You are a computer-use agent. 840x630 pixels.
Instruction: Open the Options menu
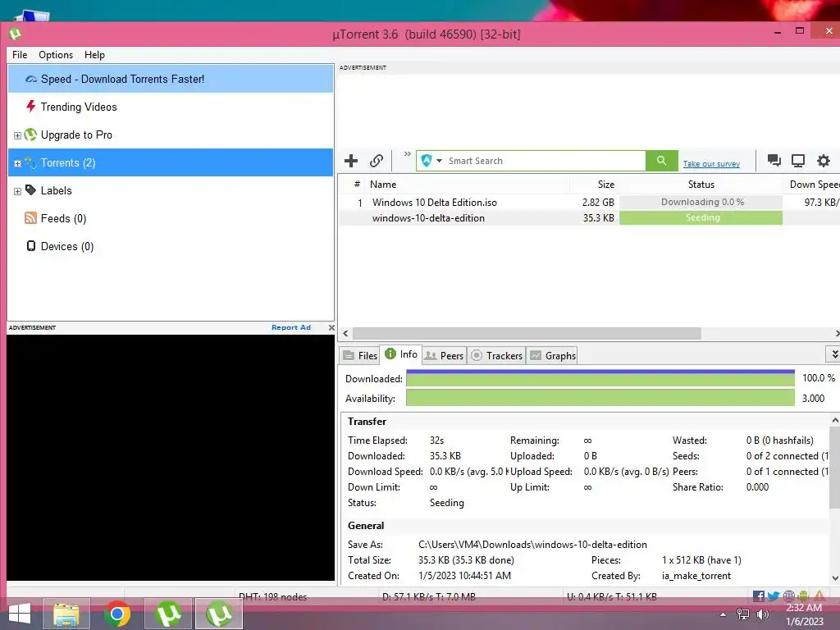(56, 55)
